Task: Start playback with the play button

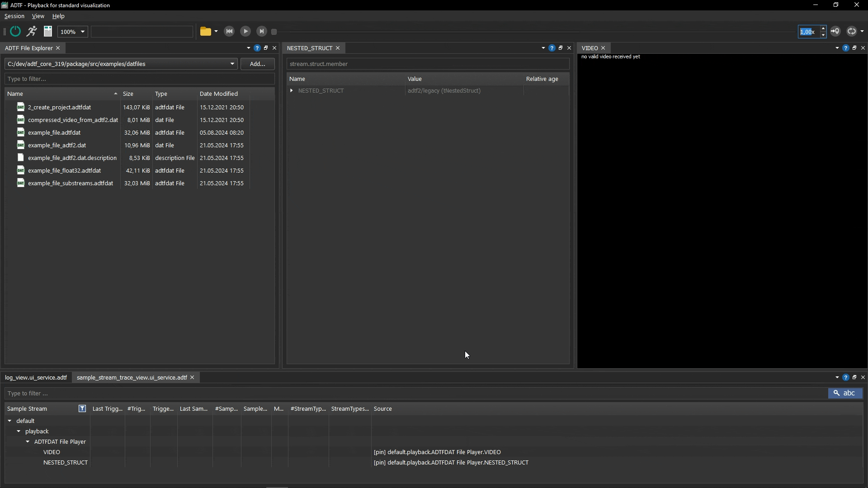Action: 245,31
